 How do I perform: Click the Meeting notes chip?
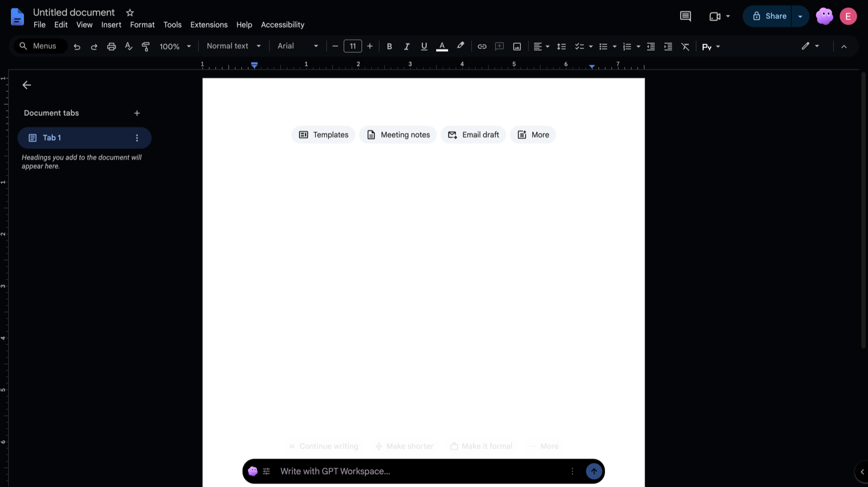[398, 135]
